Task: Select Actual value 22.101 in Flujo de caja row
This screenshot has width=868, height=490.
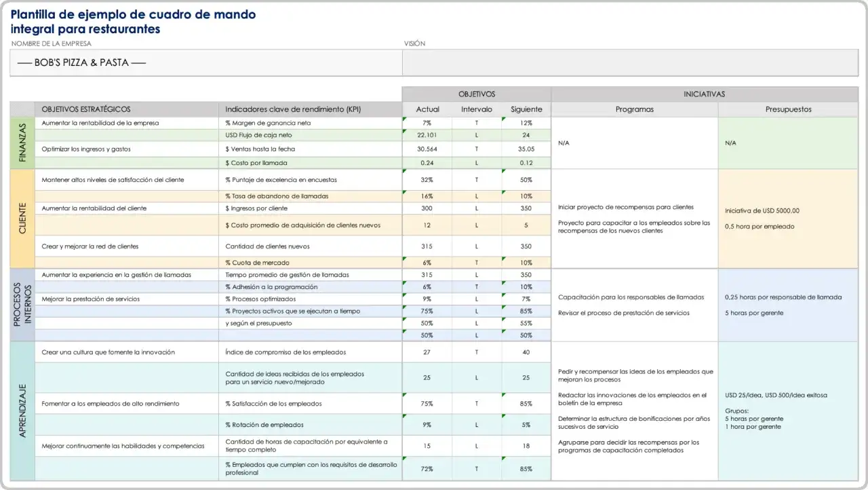Action: click(x=427, y=135)
